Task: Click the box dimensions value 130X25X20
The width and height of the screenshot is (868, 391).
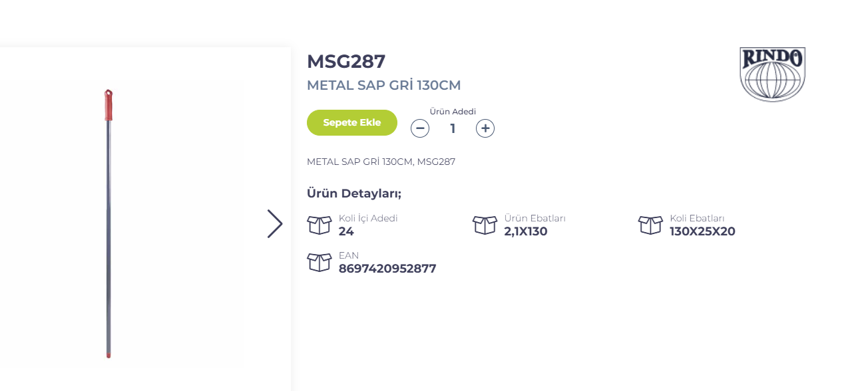Action: click(x=702, y=231)
